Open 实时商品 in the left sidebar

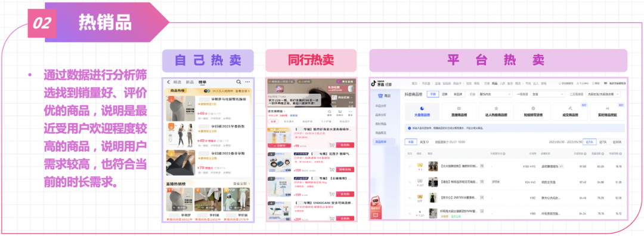(x=381, y=124)
